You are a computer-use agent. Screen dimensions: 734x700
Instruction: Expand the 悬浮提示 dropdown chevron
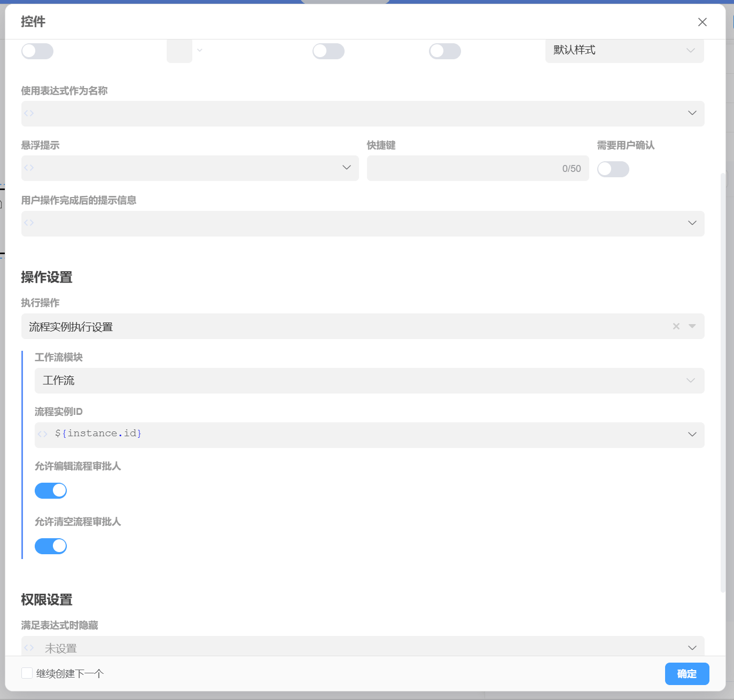346,168
